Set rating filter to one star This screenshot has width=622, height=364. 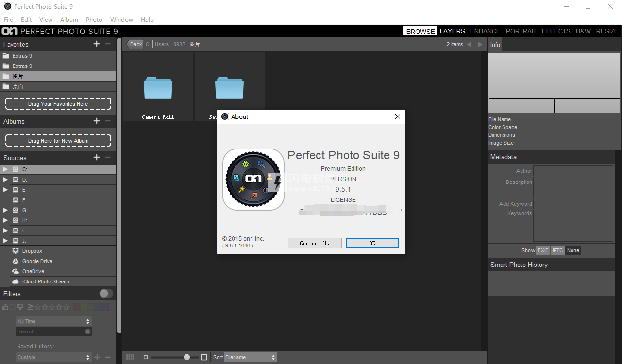tap(37, 307)
